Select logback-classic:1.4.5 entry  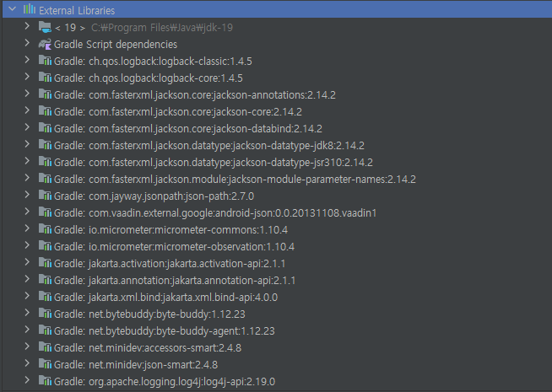tap(153, 62)
